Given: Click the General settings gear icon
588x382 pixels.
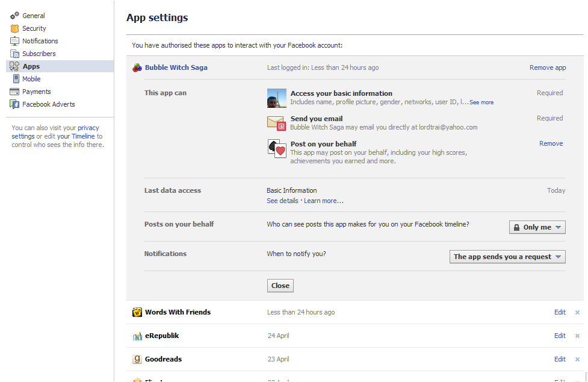Looking at the screenshot, I should 14,16.
